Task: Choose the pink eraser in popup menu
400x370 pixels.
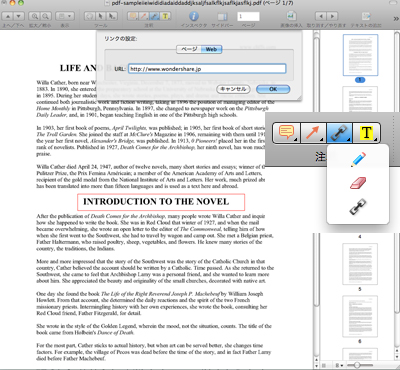Action: 358,183
